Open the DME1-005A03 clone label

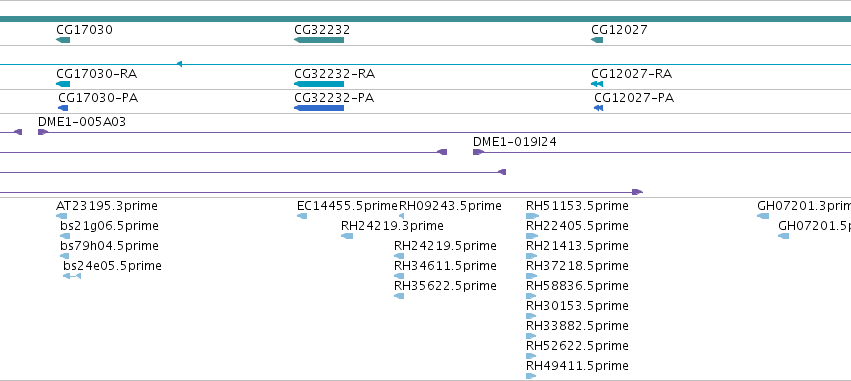point(82,122)
